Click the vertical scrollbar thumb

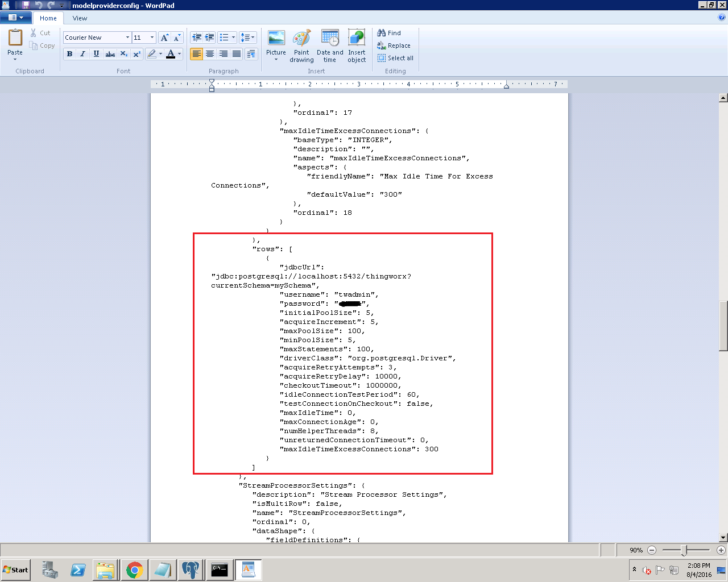723,326
